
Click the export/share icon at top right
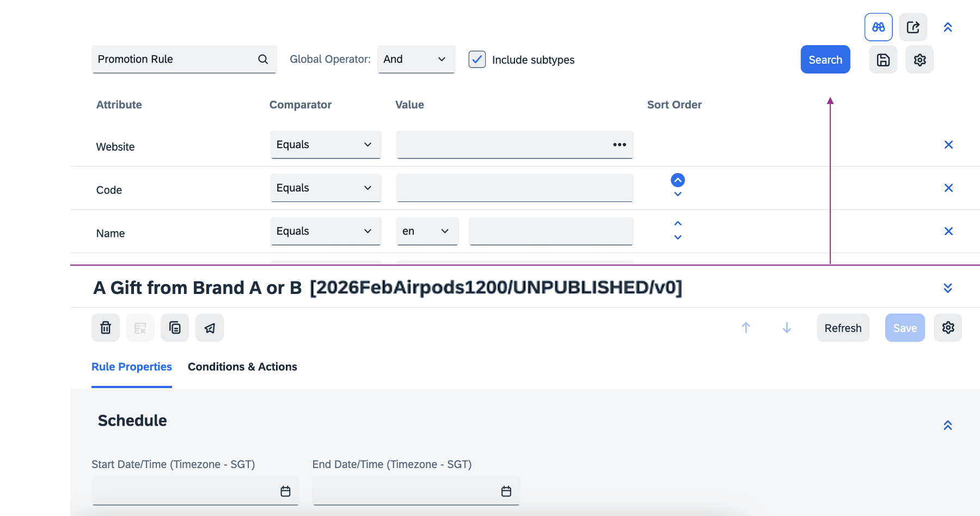point(913,27)
